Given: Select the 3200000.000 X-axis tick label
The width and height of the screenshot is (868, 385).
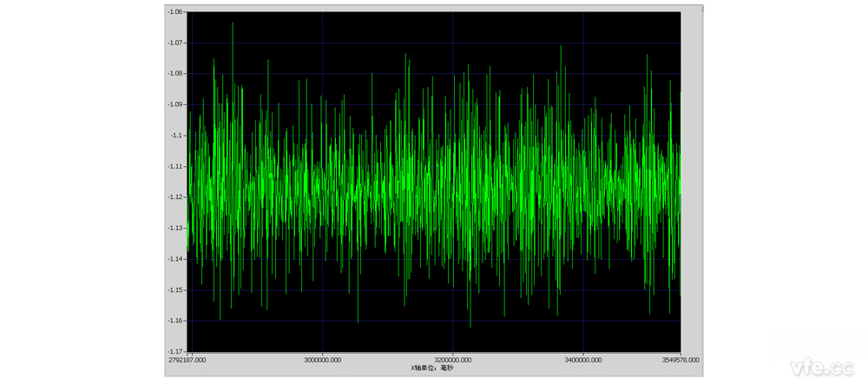Looking at the screenshot, I should tap(453, 360).
